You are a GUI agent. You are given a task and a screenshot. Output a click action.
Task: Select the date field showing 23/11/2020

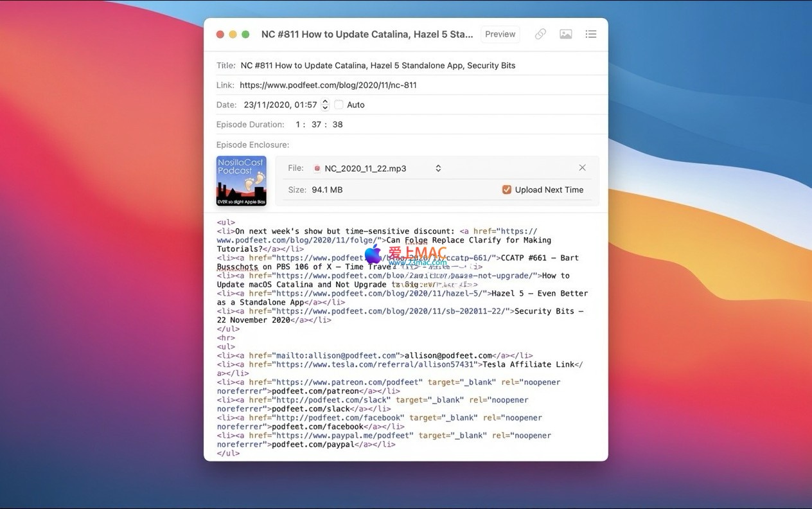click(280, 105)
